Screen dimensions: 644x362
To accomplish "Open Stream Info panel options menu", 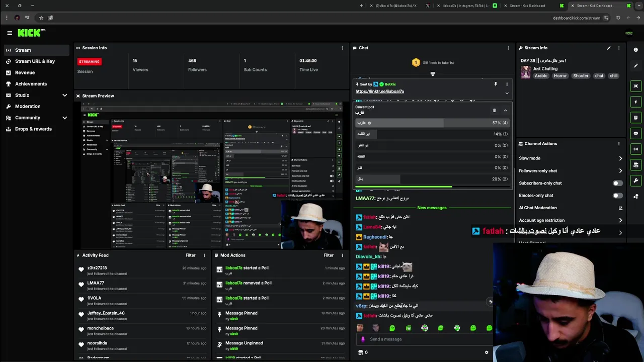I will click(619, 48).
